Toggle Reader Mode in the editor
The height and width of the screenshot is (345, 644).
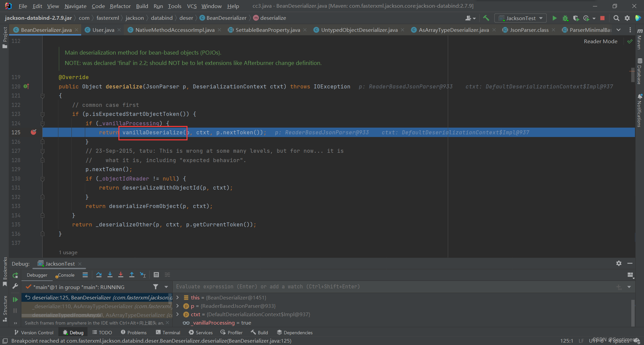[600, 41]
